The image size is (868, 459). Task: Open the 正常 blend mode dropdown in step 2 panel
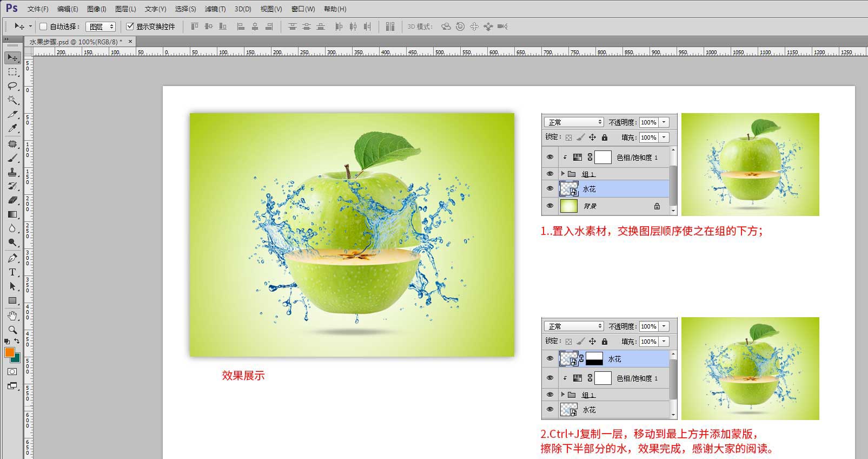pyautogui.click(x=574, y=326)
